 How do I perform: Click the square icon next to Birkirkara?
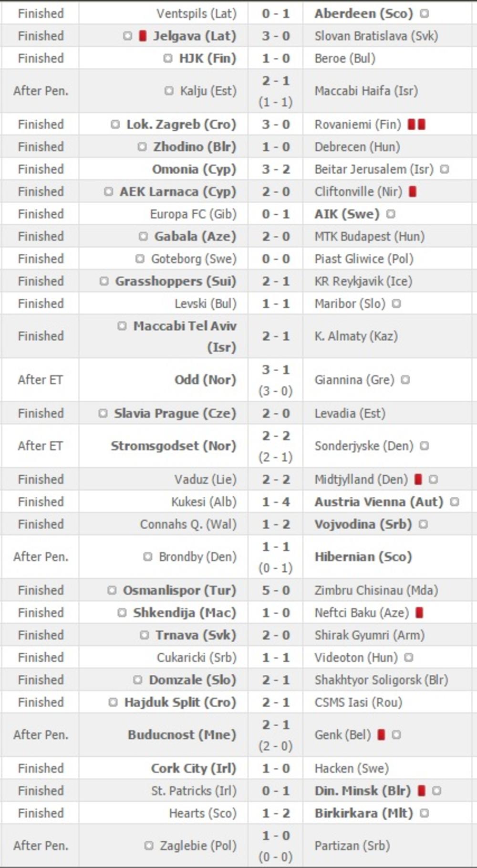pos(425,813)
